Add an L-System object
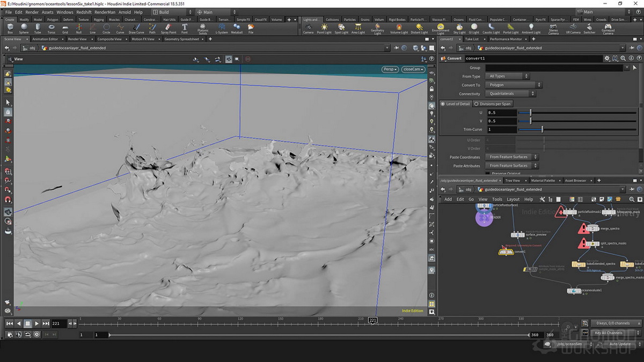The height and width of the screenshot is (362, 644). pos(222,28)
